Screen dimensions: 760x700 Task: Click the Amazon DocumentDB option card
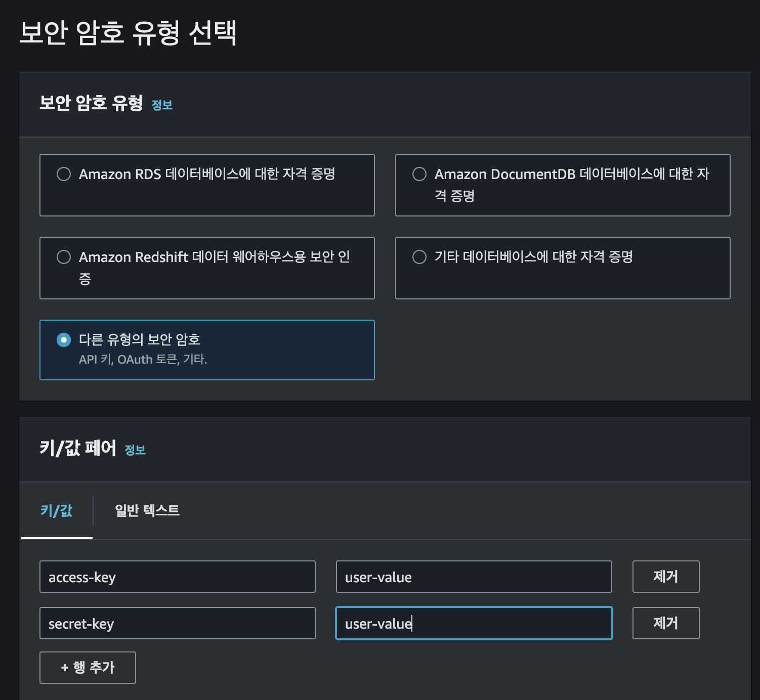(x=563, y=185)
